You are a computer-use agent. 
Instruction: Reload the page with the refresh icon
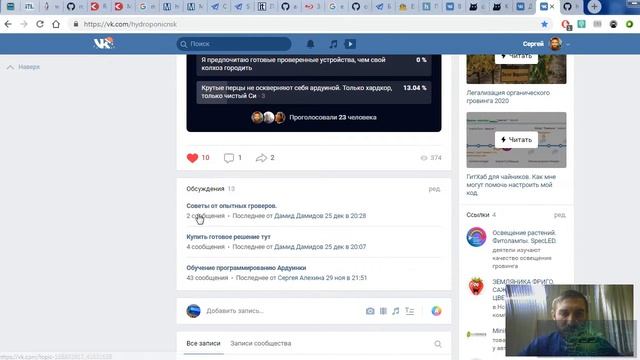click(40, 24)
